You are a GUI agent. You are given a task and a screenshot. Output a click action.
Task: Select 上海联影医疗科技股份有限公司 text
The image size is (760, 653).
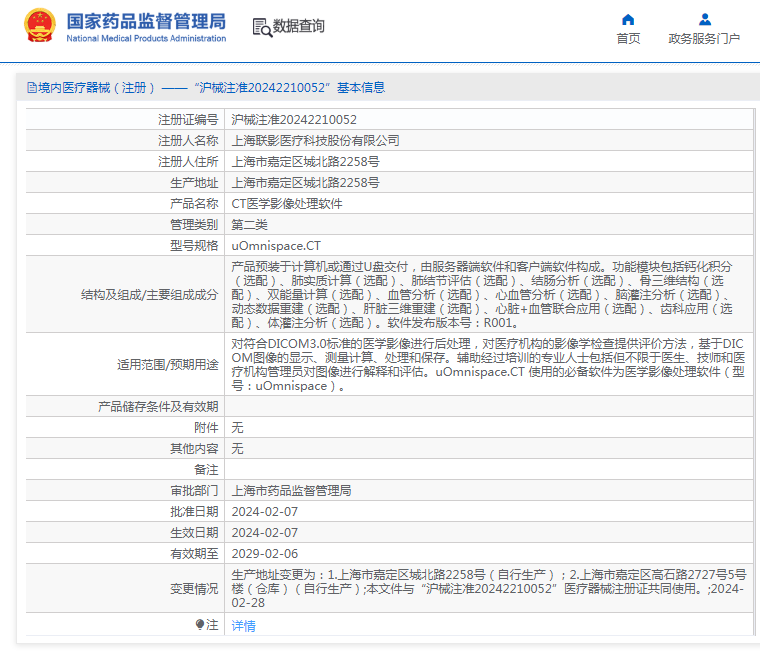(x=316, y=141)
